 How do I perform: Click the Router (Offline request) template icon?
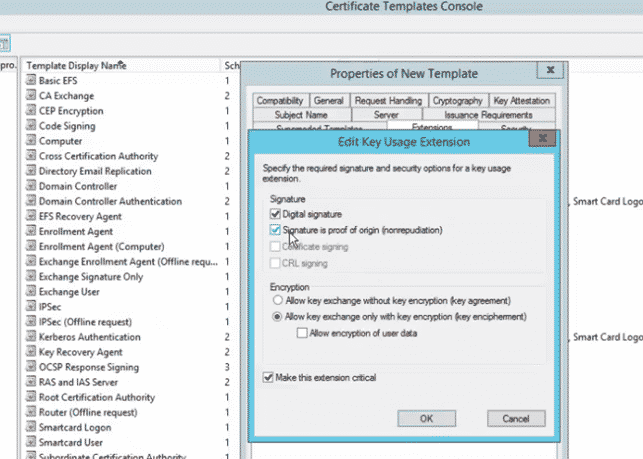[x=31, y=412]
